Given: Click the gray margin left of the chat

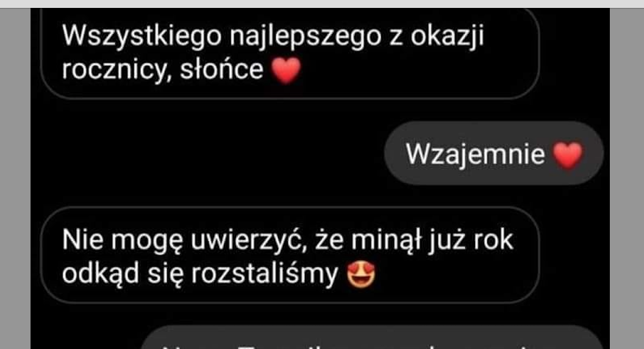Looking at the screenshot, I should coord(15,178).
